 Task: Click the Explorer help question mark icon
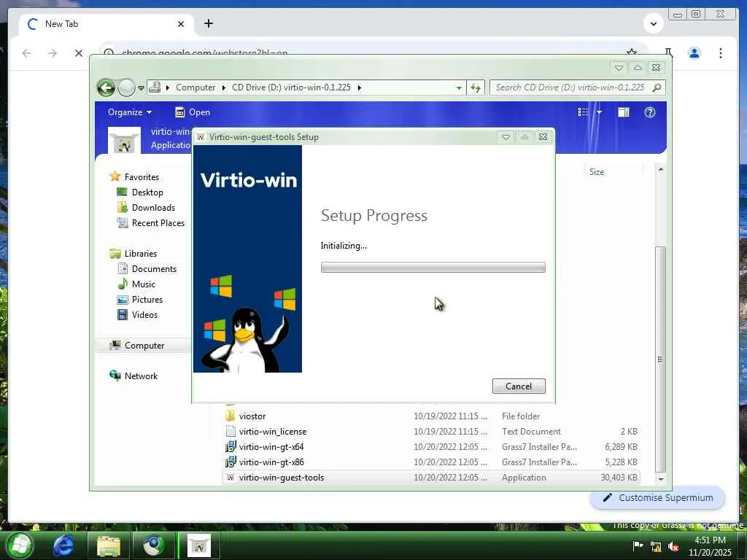(649, 112)
